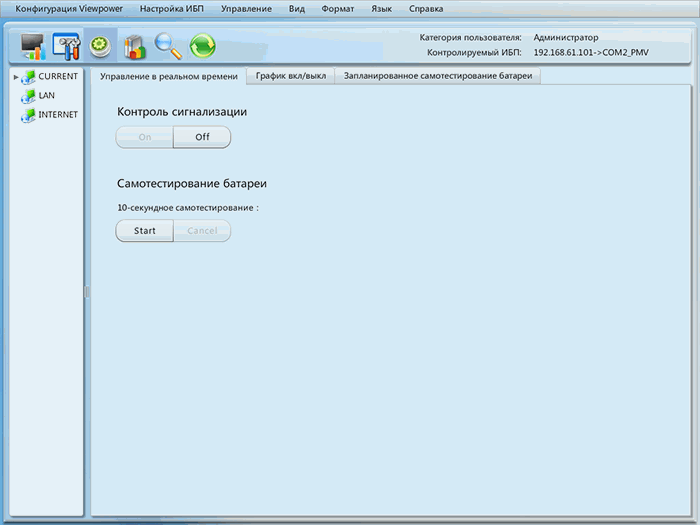Click the magnifying glass search icon

[x=168, y=46]
